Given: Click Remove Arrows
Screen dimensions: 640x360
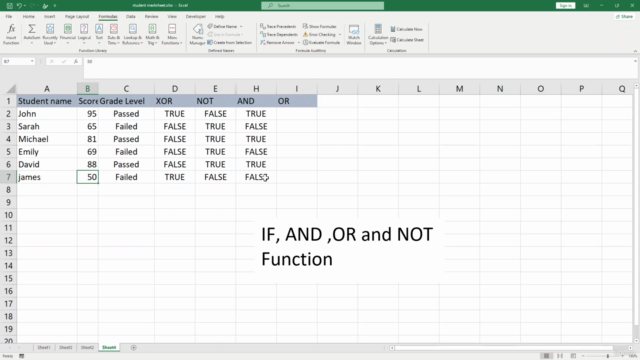Looking at the screenshot, I should (277, 42).
